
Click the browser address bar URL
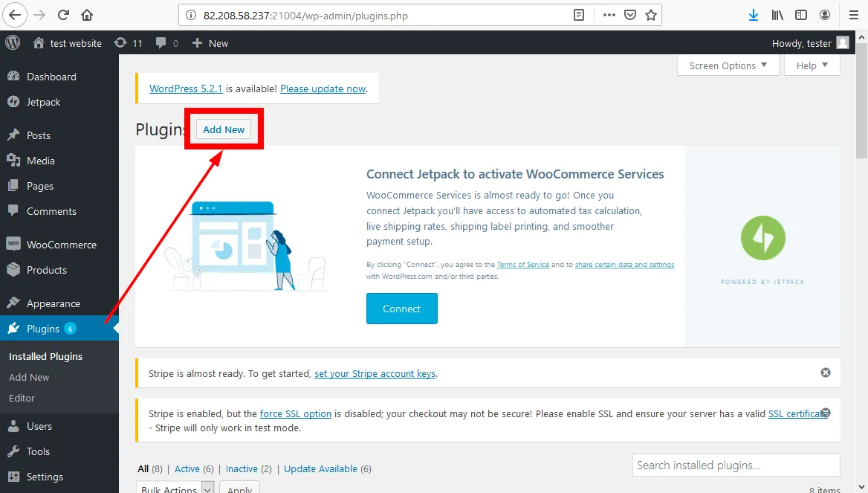point(305,16)
